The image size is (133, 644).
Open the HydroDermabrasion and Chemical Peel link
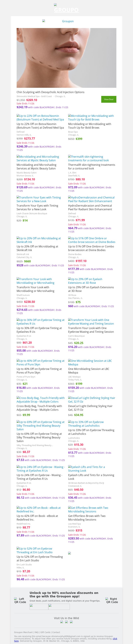91,199
